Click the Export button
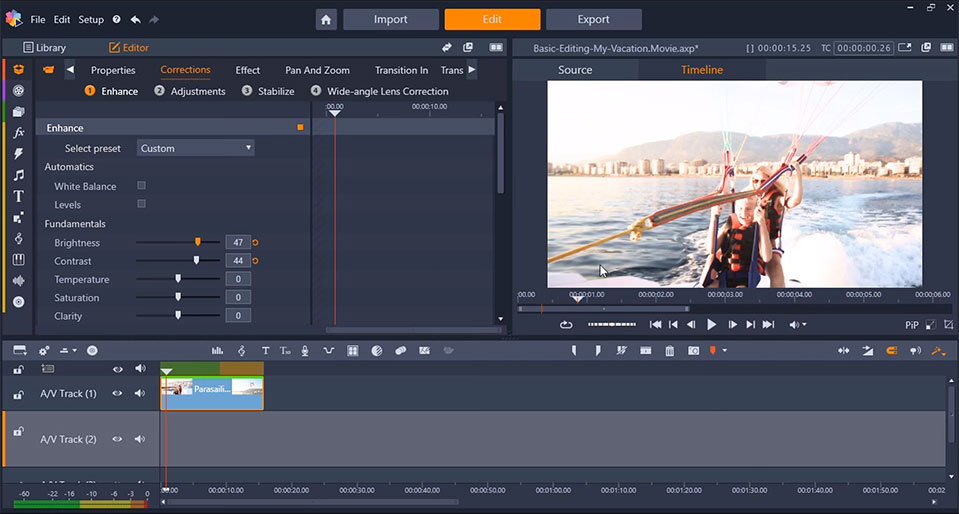Viewport: 959px width, 514px height. pyautogui.click(x=594, y=20)
